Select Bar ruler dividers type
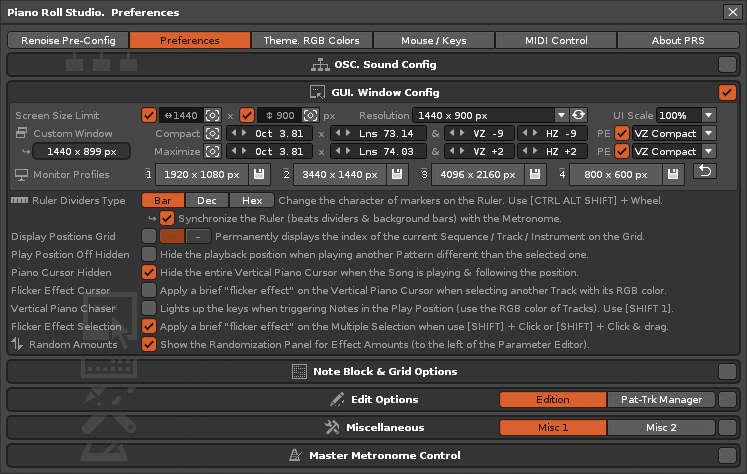 pos(163,201)
